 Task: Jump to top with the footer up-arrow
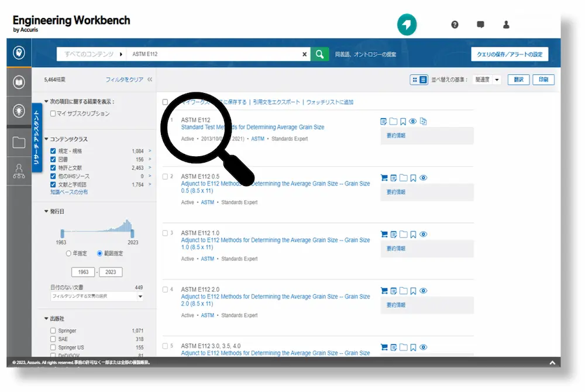point(553,363)
